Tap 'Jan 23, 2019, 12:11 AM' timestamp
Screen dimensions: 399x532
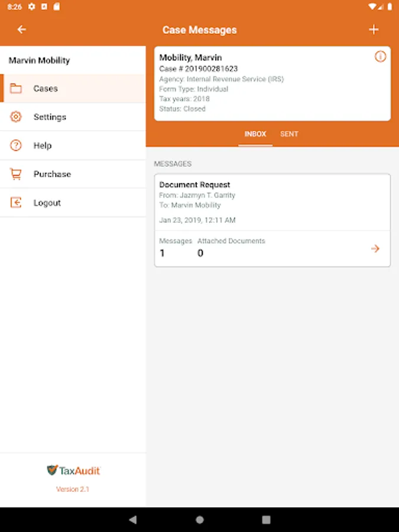197,220
